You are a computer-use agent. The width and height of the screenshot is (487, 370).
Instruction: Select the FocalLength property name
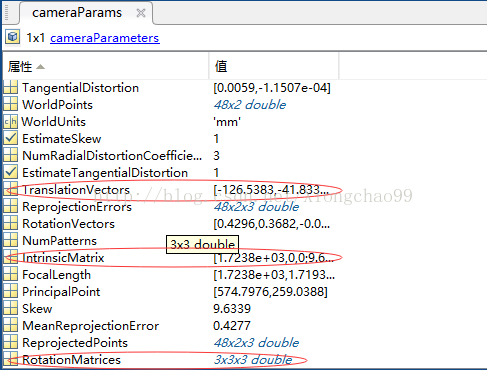point(56,275)
